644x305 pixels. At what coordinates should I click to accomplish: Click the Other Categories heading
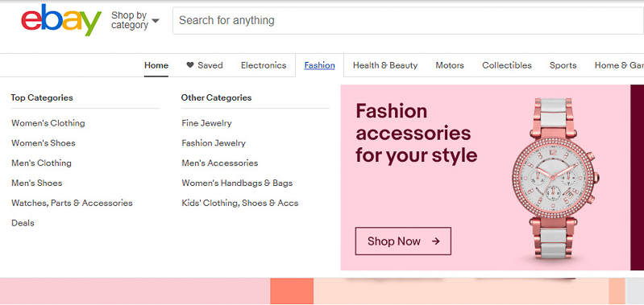(217, 97)
